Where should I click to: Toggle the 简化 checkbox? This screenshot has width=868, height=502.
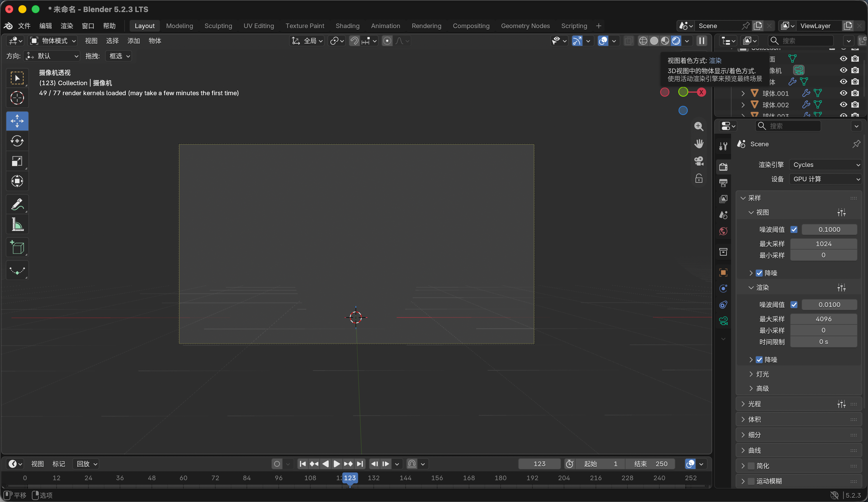coord(751,466)
